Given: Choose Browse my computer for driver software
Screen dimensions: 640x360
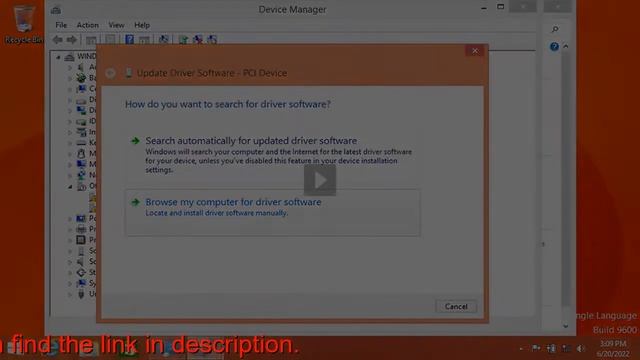Looking at the screenshot, I should (273, 212).
